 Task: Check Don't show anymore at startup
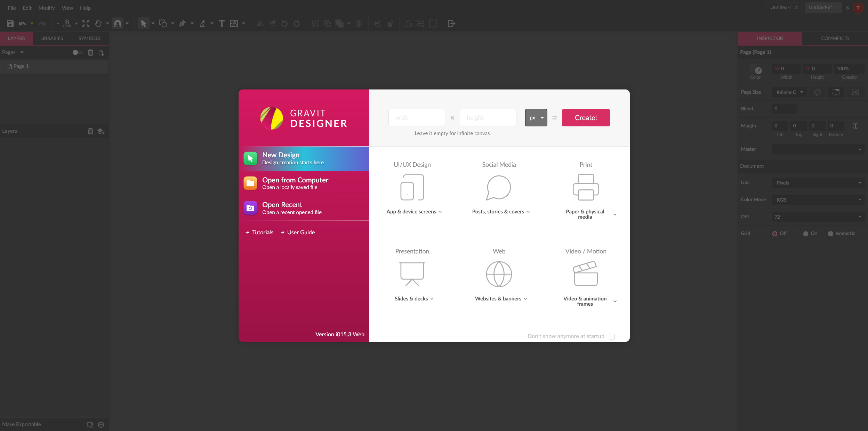click(612, 336)
